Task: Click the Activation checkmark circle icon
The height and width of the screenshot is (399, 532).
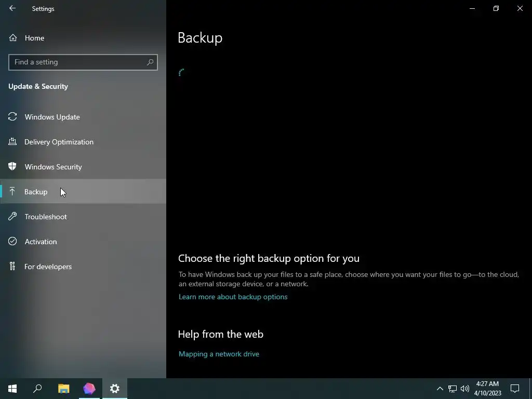Action: [12, 241]
